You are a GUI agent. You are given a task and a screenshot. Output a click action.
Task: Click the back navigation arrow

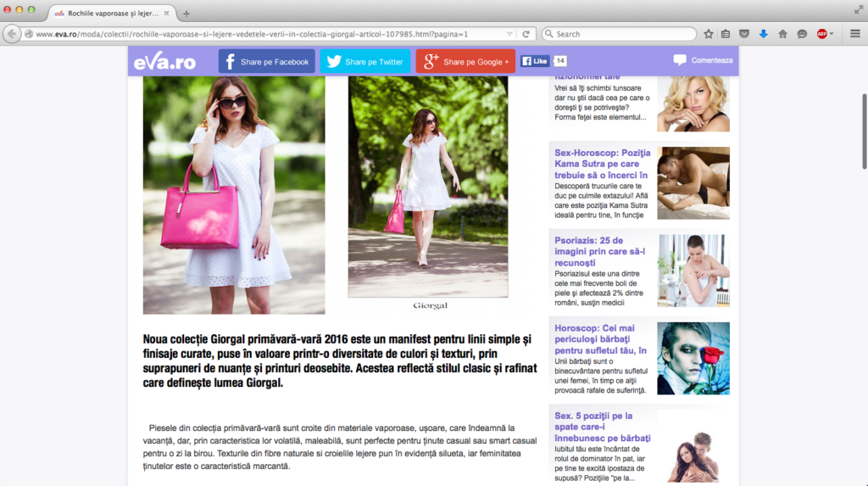pyautogui.click(x=12, y=34)
